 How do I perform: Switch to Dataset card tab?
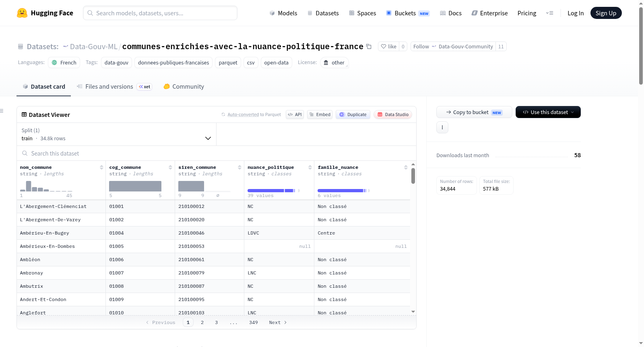coord(43,87)
